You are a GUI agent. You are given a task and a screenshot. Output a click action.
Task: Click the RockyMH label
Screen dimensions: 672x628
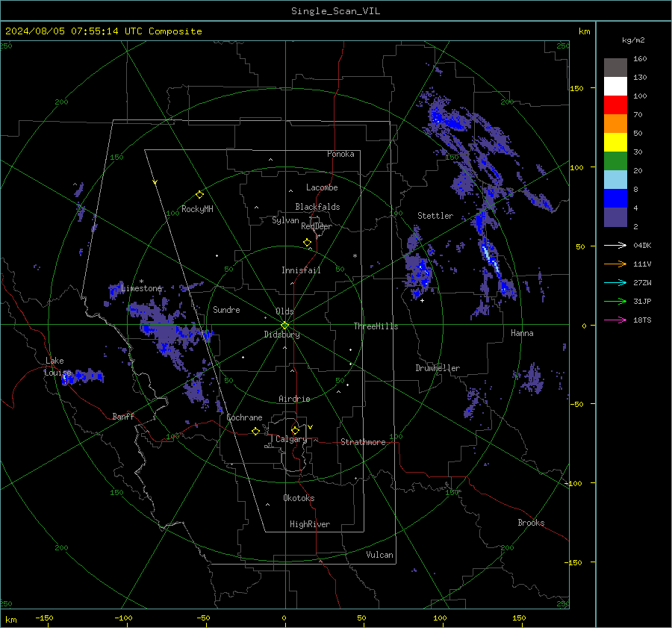pos(197,209)
